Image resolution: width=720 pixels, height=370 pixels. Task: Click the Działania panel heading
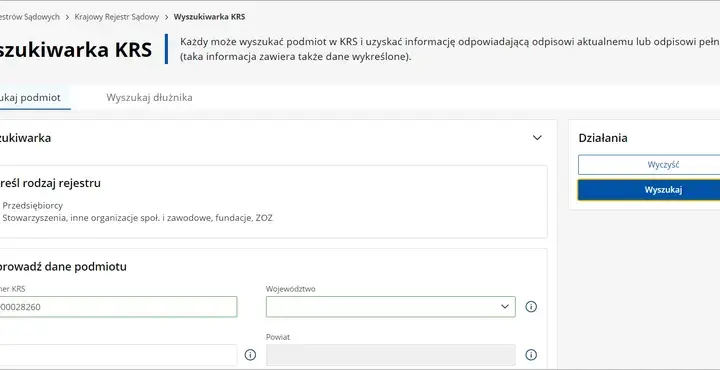602,138
